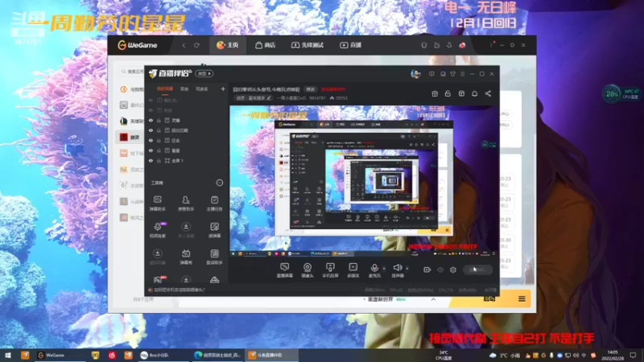Open the 弹幕助手 tool in the toolbox
Image resolution: width=644 pixels, height=362 pixels.
click(x=157, y=203)
